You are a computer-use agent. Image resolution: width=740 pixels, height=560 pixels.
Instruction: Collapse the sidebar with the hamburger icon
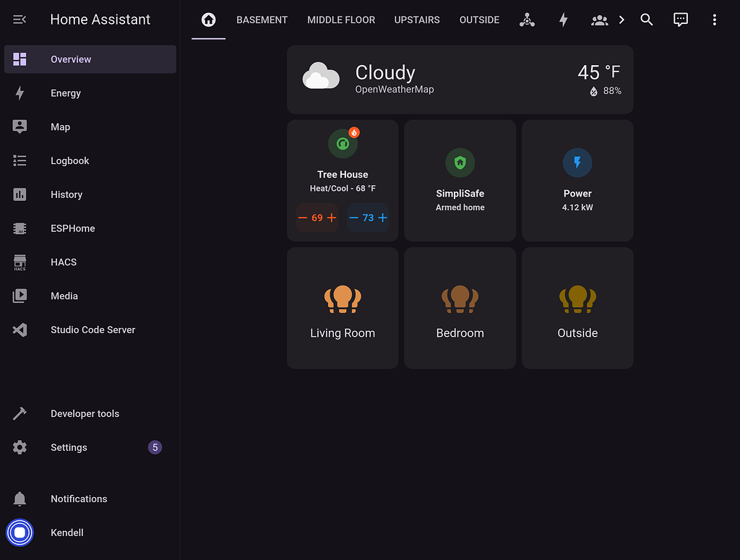point(19,20)
